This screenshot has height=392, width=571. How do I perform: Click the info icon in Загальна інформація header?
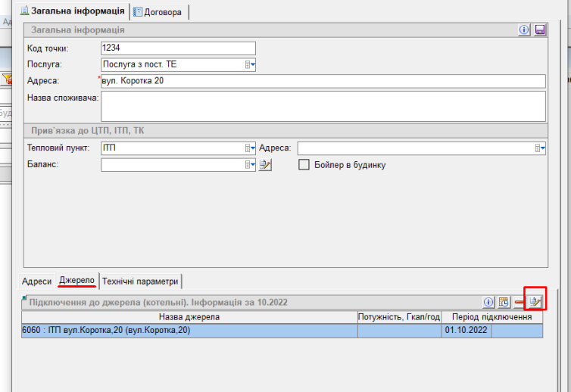(524, 30)
